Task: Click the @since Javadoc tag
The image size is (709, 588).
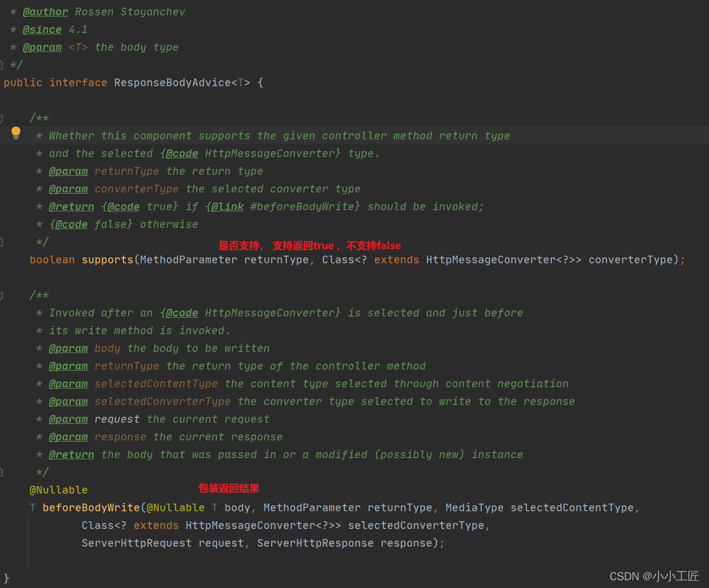Action: tap(42, 30)
